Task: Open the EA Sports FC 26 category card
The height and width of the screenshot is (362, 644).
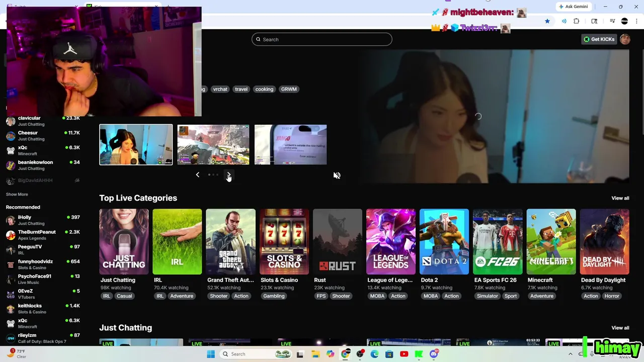Action: point(498,241)
